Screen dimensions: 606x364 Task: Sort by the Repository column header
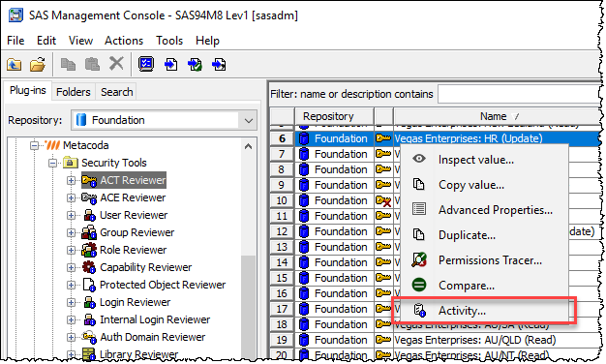pos(334,116)
